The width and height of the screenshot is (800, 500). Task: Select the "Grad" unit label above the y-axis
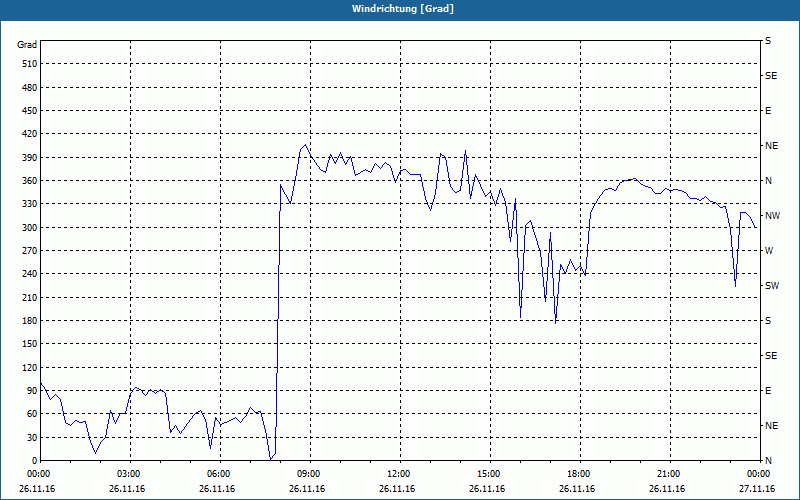coord(27,45)
